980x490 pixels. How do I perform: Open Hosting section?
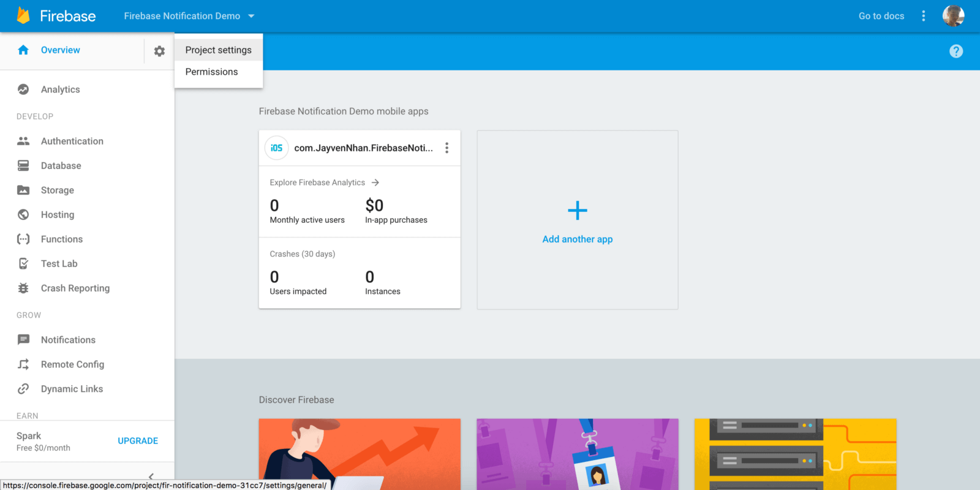pos(58,214)
